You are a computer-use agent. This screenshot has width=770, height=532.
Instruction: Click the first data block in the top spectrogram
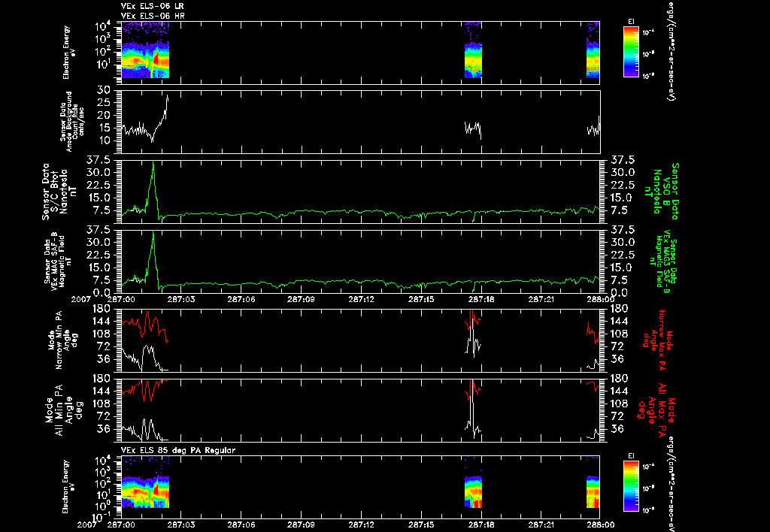[x=145, y=50]
